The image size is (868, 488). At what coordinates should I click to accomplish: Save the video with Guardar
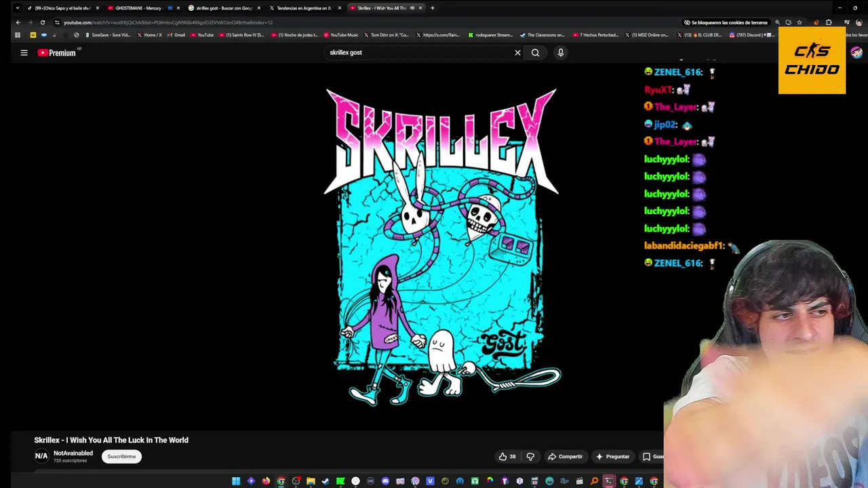pyautogui.click(x=653, y=456)
